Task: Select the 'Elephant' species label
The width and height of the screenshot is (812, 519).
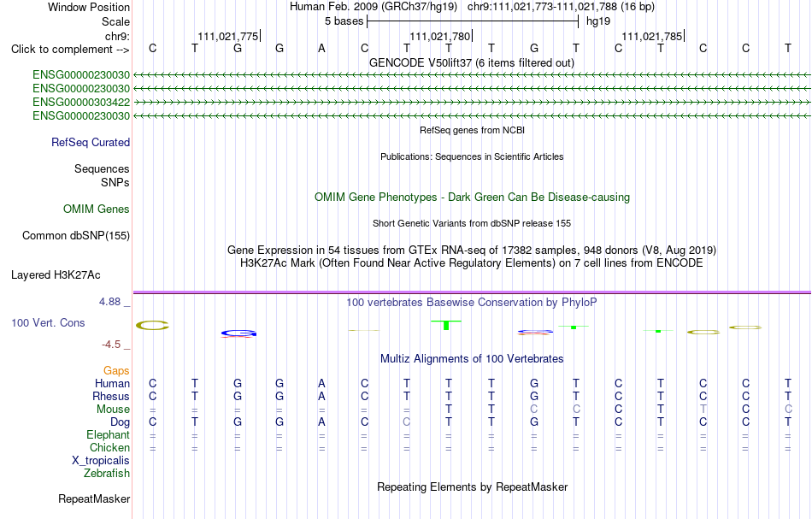Action: (x=108, y=434)
